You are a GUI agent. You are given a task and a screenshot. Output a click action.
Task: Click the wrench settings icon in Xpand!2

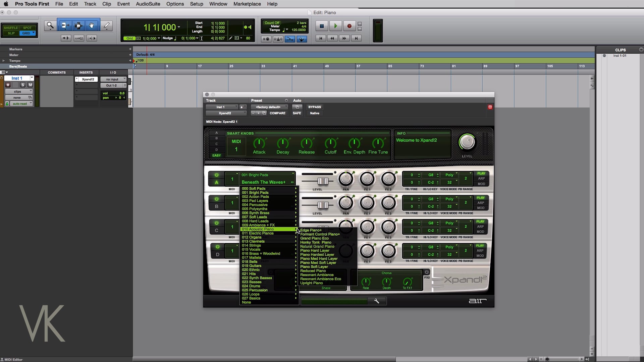376,301
